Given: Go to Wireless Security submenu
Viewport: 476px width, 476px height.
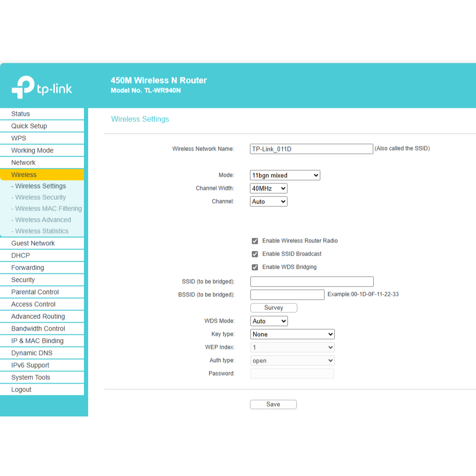Looking at the screenshot, I should (x=40, y=197).
